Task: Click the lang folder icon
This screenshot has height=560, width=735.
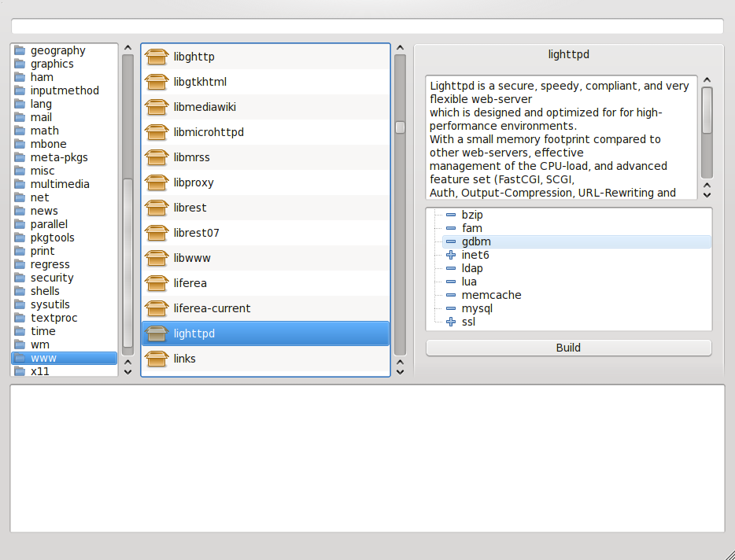Action: [20, 104]
